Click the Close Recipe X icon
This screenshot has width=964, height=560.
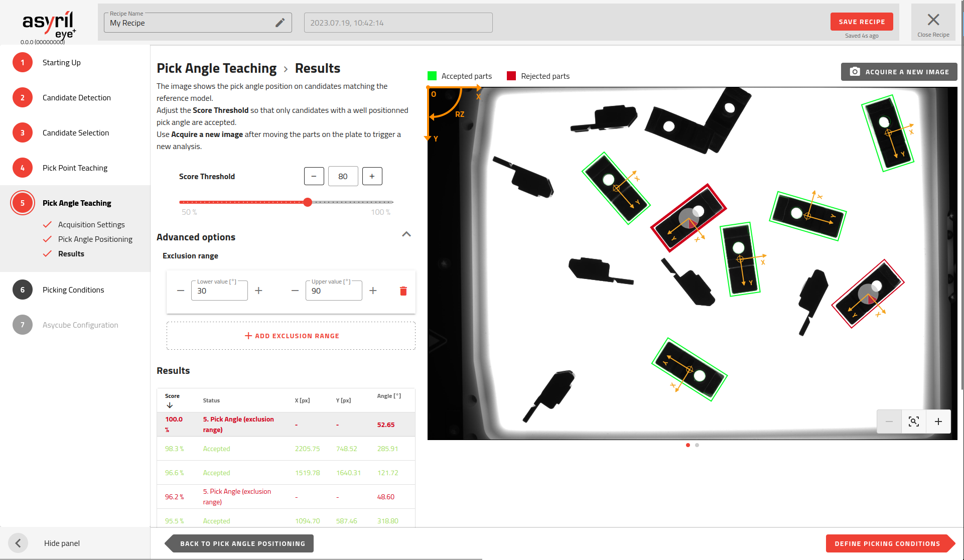tap(933, 20)
